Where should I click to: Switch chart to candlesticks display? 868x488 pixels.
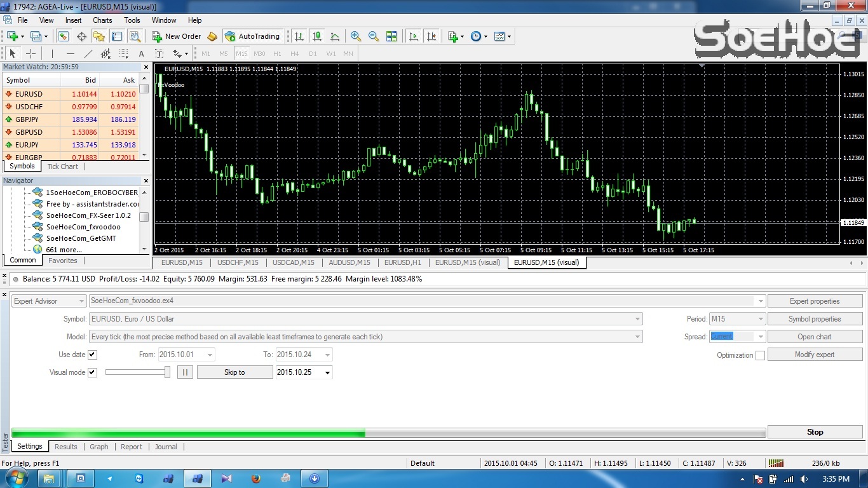(317, 36)
